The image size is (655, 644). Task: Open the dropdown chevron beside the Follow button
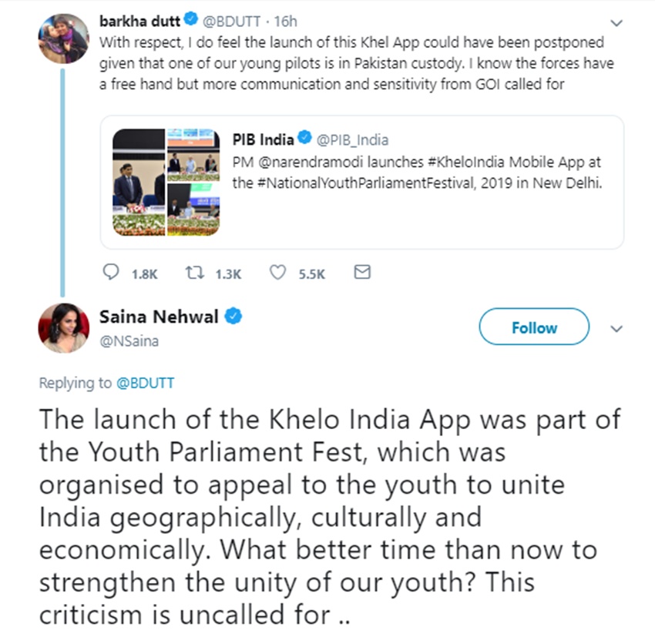point(616,329)
